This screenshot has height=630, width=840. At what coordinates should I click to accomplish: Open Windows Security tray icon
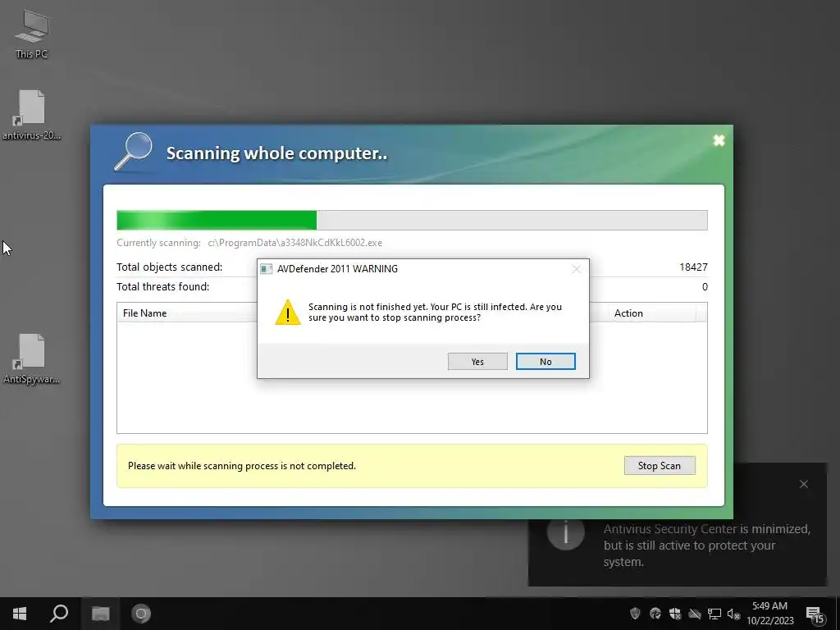tap(675, 614)
